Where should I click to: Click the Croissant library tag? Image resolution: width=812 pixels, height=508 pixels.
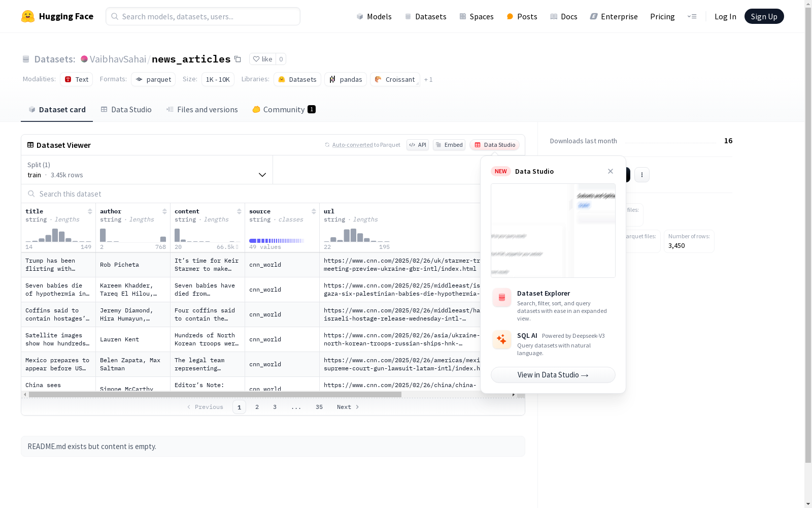395,79
